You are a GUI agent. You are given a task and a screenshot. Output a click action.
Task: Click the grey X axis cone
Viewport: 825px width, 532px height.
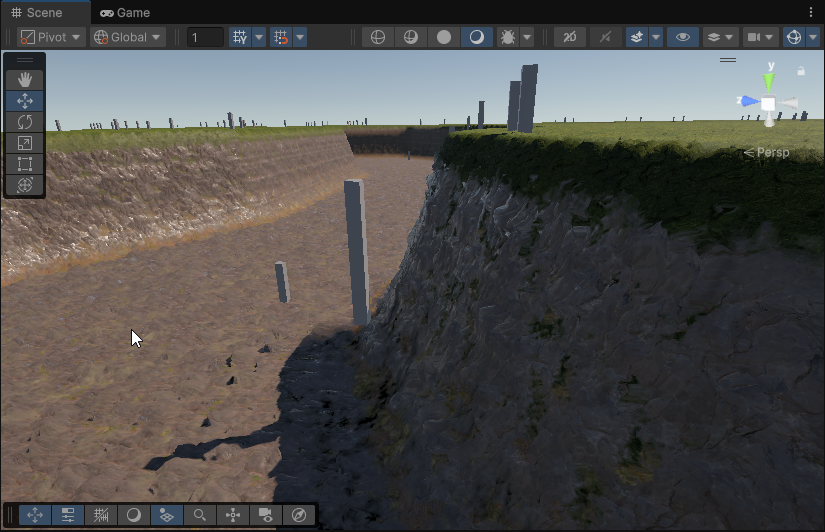point(788,103)
